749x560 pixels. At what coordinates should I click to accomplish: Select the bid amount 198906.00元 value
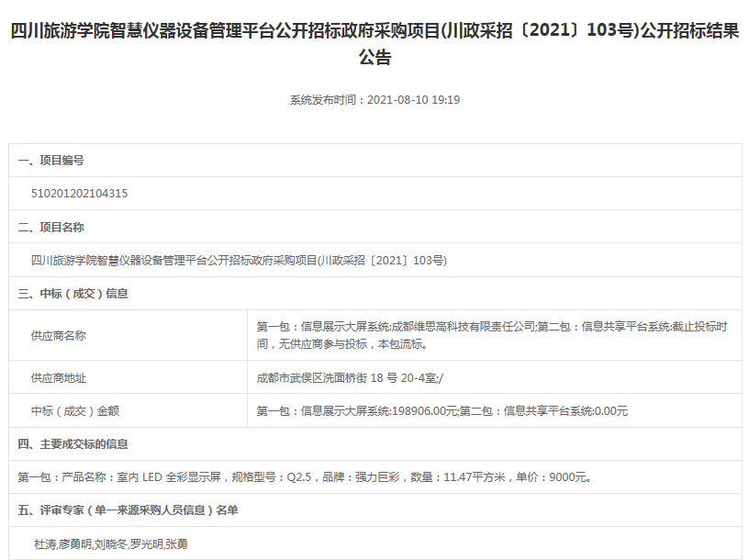click(x=424, y=411)
